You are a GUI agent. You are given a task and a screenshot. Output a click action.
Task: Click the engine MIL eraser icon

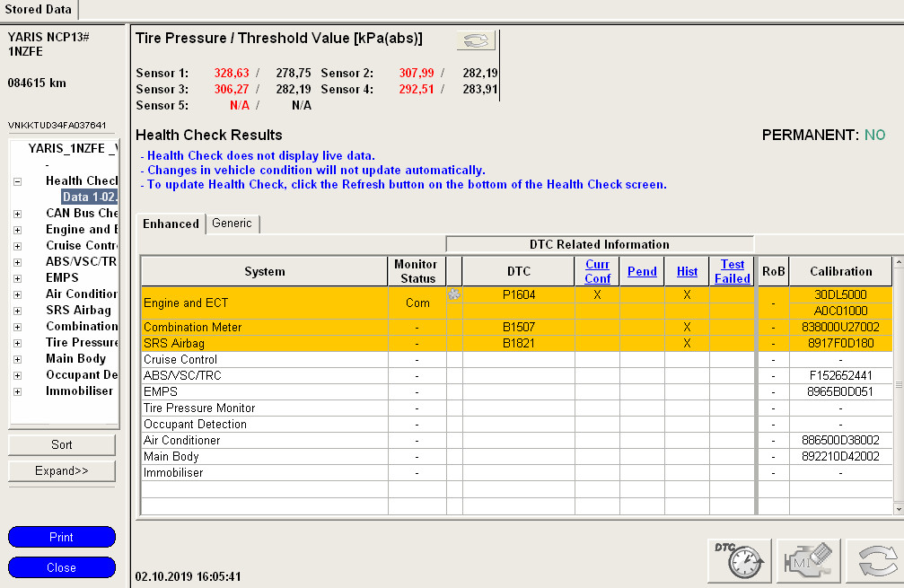808,559
